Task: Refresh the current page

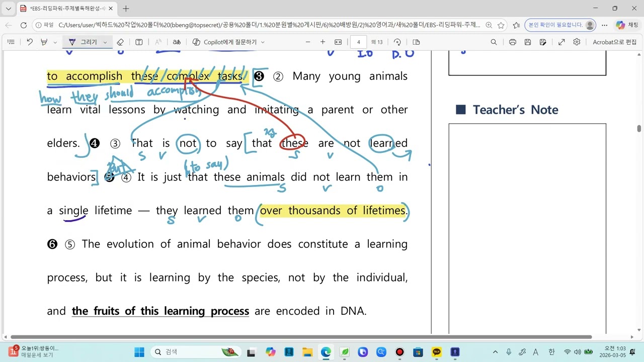Action: pyautogui.click(x=23, y=25)
